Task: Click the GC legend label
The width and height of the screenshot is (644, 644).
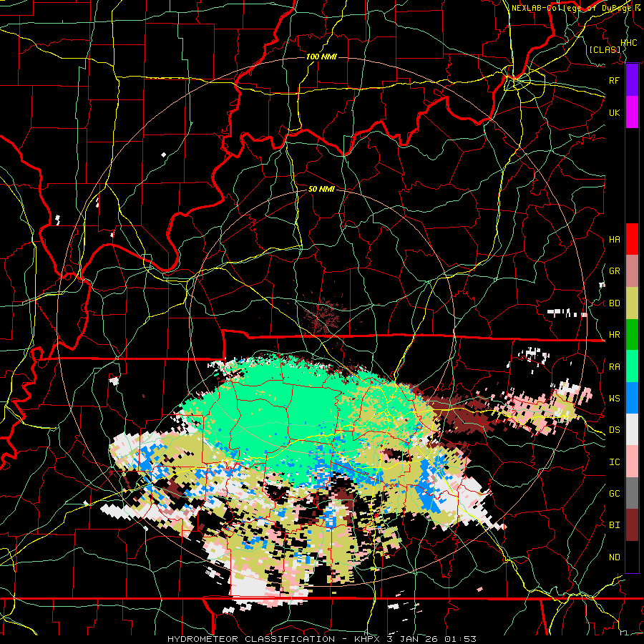Action: pyautogui.click(x=615, y=494)
